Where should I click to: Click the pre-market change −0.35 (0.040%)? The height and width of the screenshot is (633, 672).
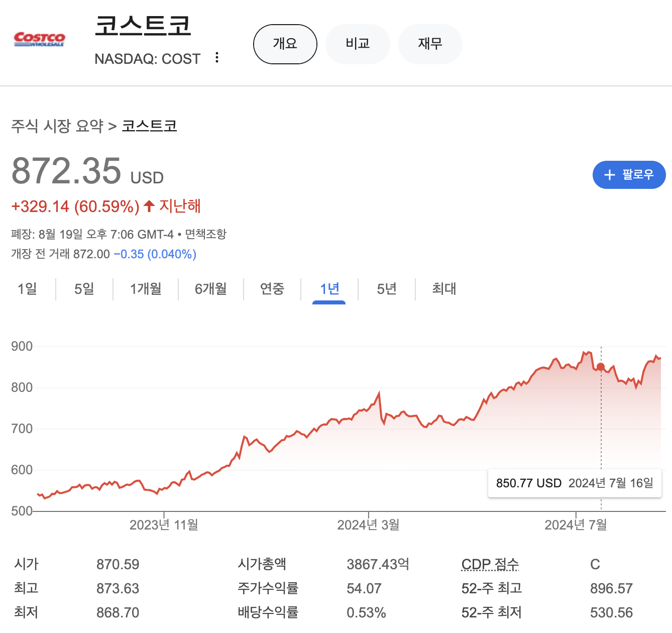point(155,254)
